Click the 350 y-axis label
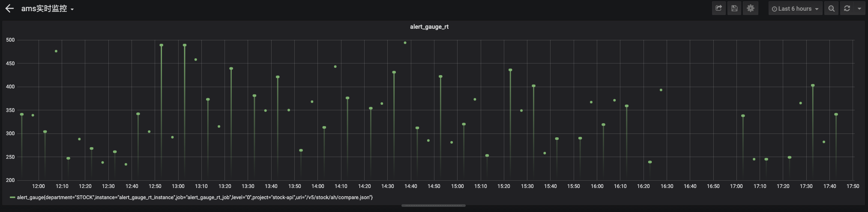Screen dimensions: 868x212 pyautogui.click(x=10, y=110)
